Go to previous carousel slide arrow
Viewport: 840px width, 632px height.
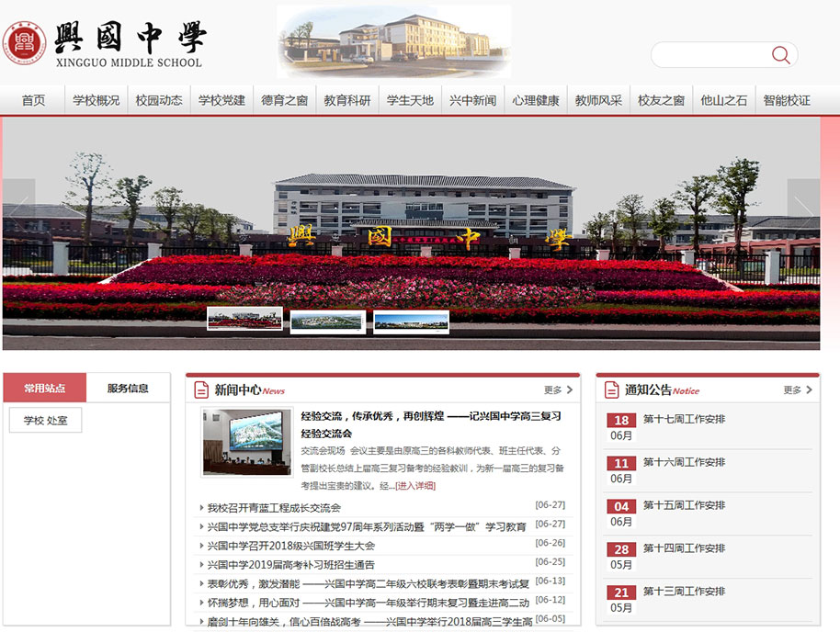(18, 207)
